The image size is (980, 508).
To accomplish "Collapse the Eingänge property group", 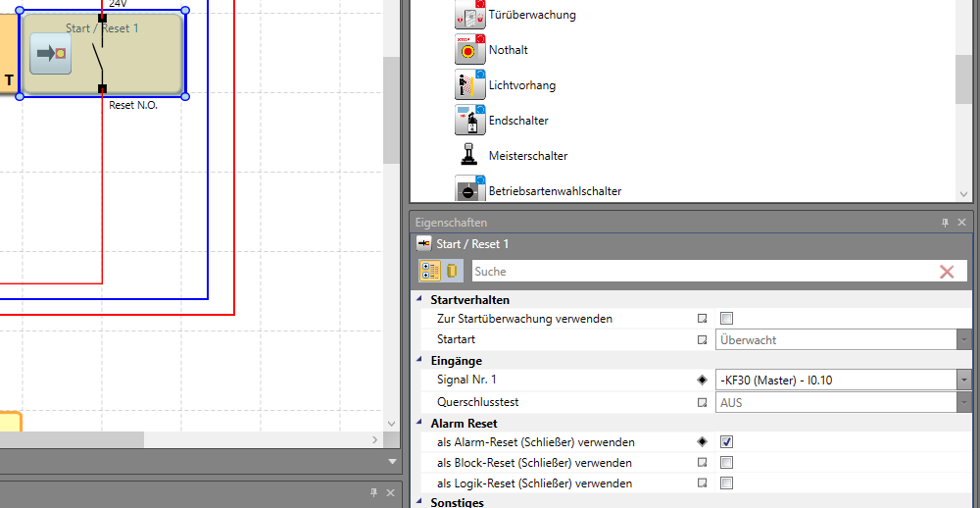I will coord(419,361).
